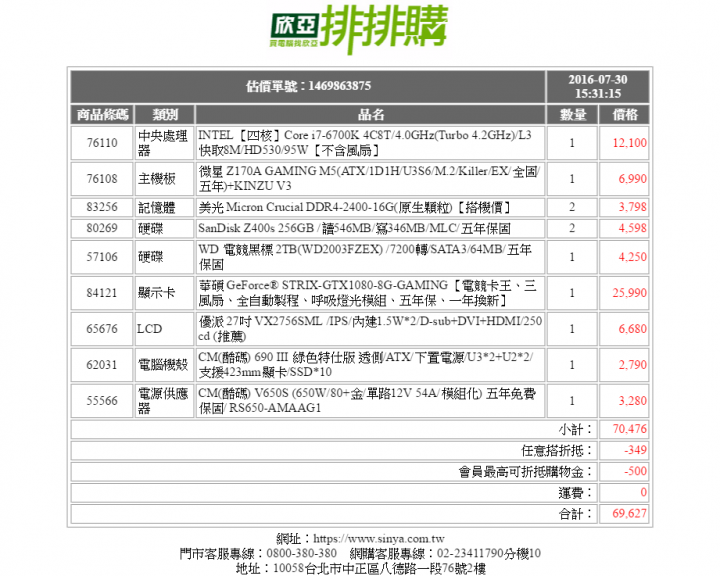Click the 類別 column header
The image size is (720, 576).
coord(164,114)
